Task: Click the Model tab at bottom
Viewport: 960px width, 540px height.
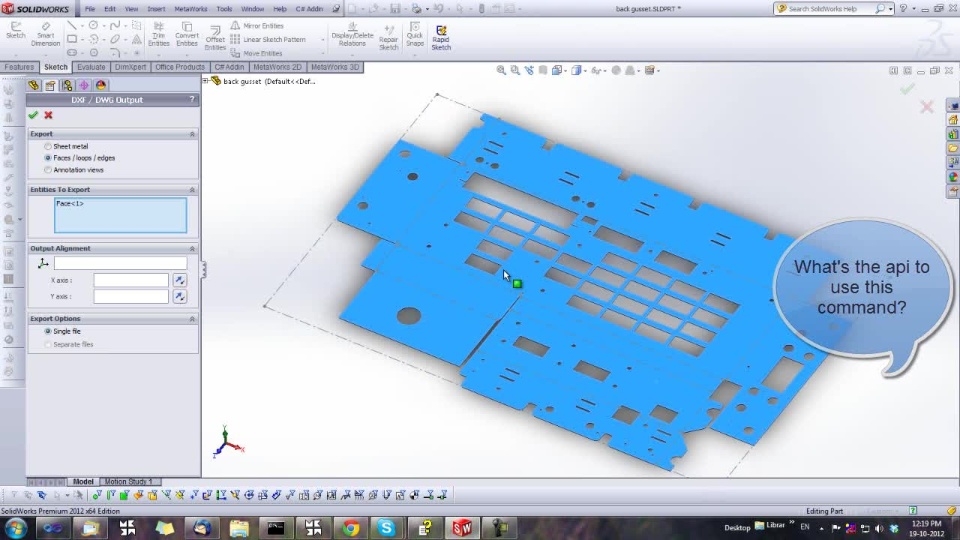Action: point(83,482)
